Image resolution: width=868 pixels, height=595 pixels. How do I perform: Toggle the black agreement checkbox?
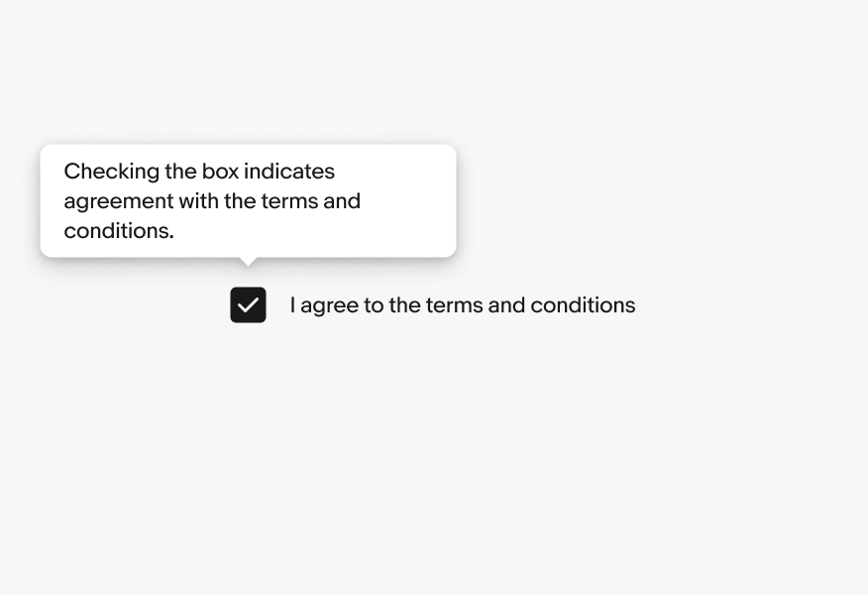[x=248, y=304]
